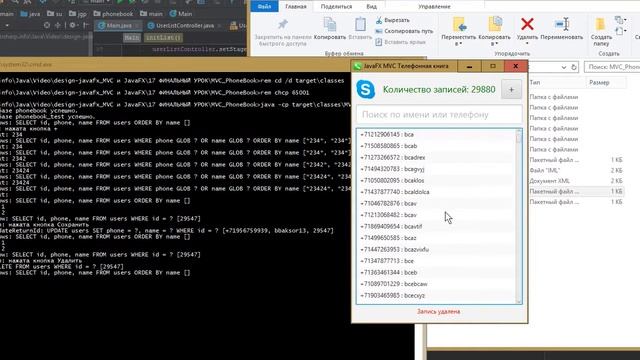Select the entry +71347877713 : bce
The image size is (640, 360).
[436, 261]
